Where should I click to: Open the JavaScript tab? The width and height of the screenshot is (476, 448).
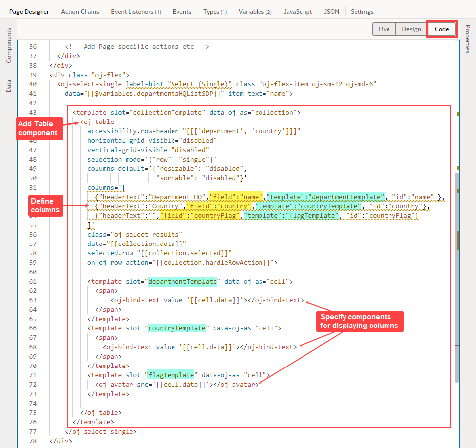coord(298,11)
